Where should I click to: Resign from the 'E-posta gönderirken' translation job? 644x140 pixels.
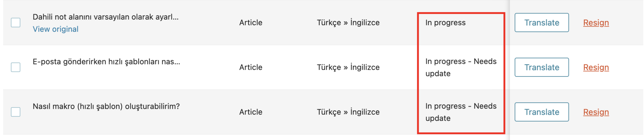pos(596,67)
